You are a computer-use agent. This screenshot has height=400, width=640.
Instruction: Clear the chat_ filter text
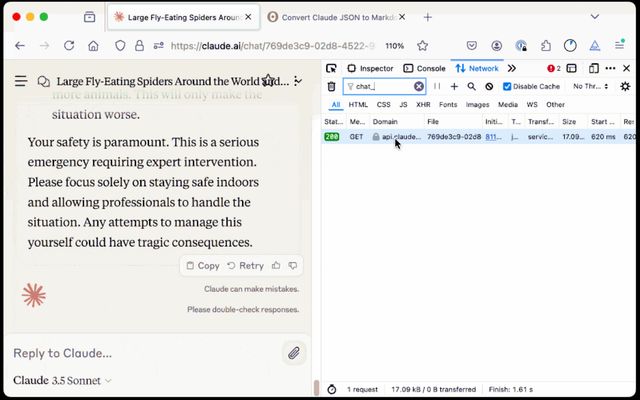point(419,86)
